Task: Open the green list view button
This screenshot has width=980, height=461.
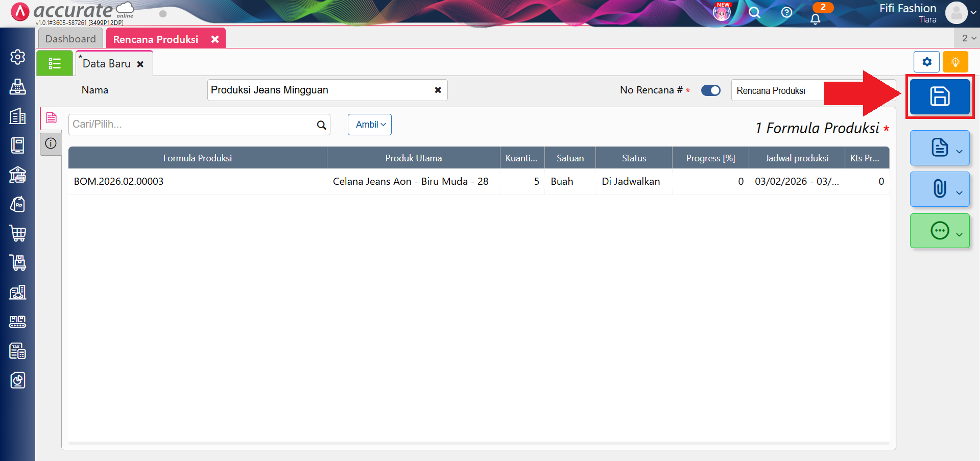Action: 55,63
